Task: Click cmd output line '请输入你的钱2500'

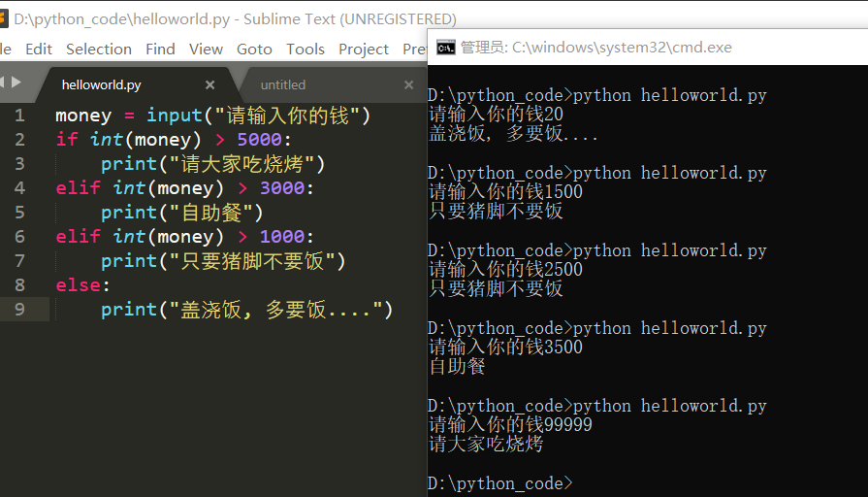Action: (506, 269)
